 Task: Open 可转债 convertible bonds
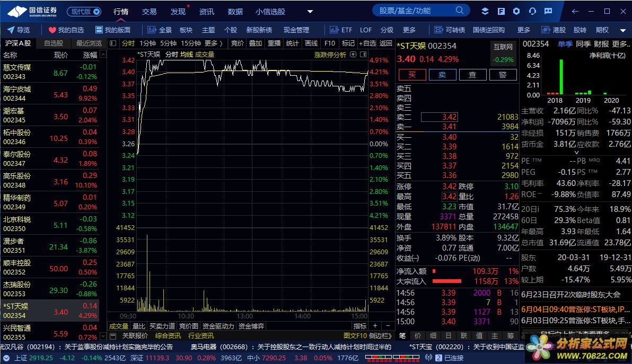pyautogui.click(x=450, y=30)
